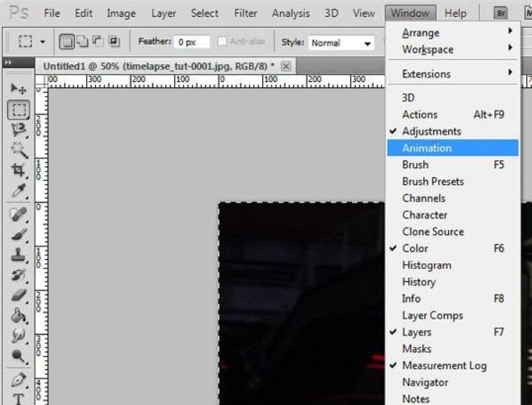
Task: Select the Type tool
Action: click(18, 399)
